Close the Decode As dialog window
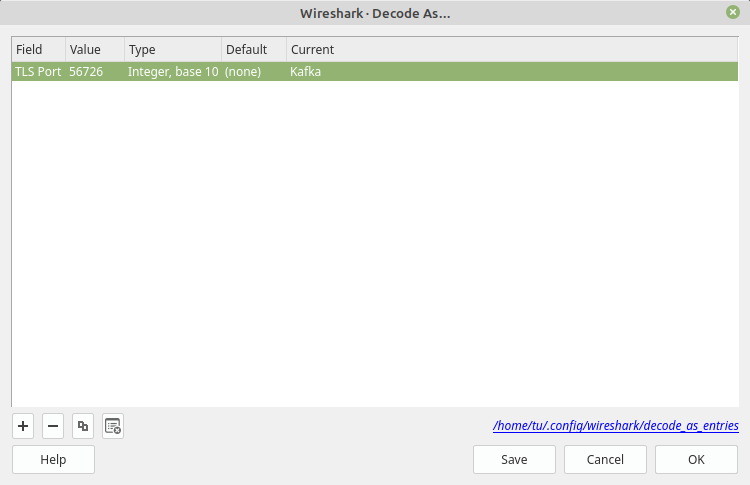Screen dimensions: 750x485 pyautogui.click(x=733, y=12)
